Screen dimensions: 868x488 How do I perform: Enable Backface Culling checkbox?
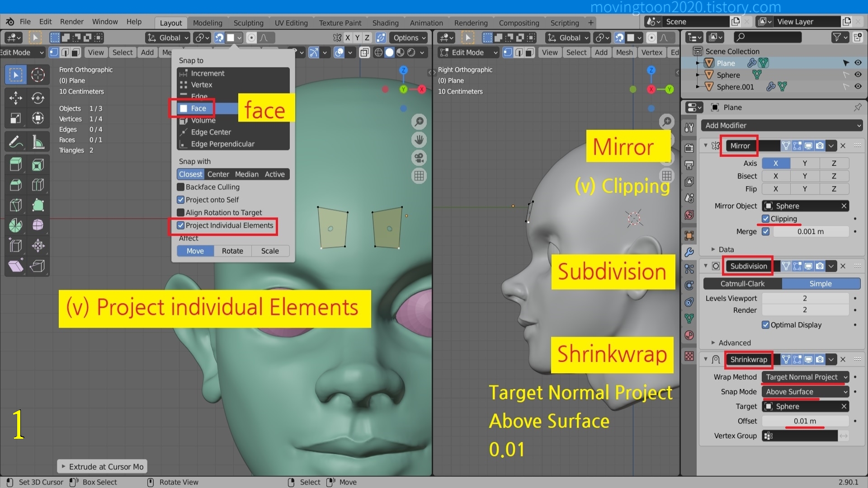point(180,187)
